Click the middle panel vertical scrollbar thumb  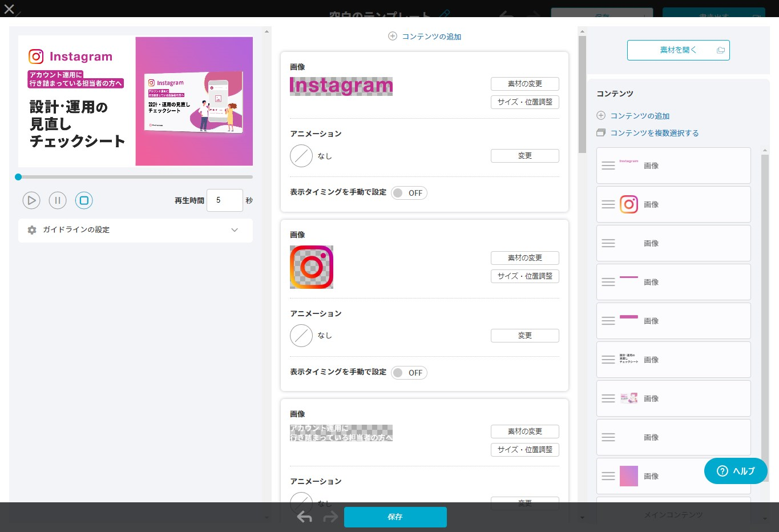582,95
